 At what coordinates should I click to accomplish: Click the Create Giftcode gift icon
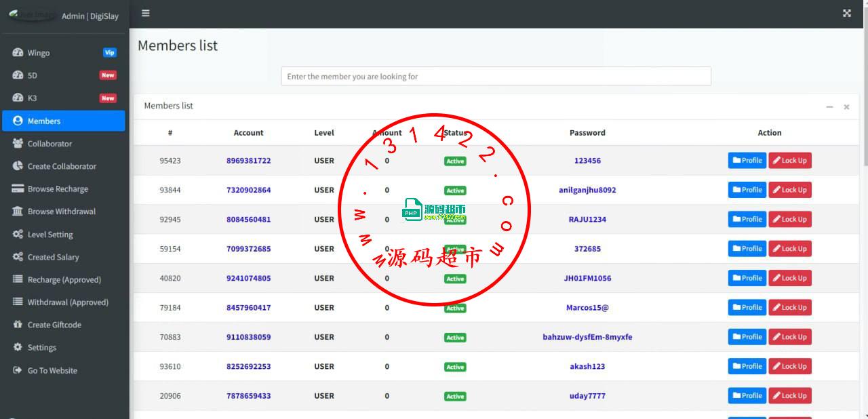[x=18, y=325]
